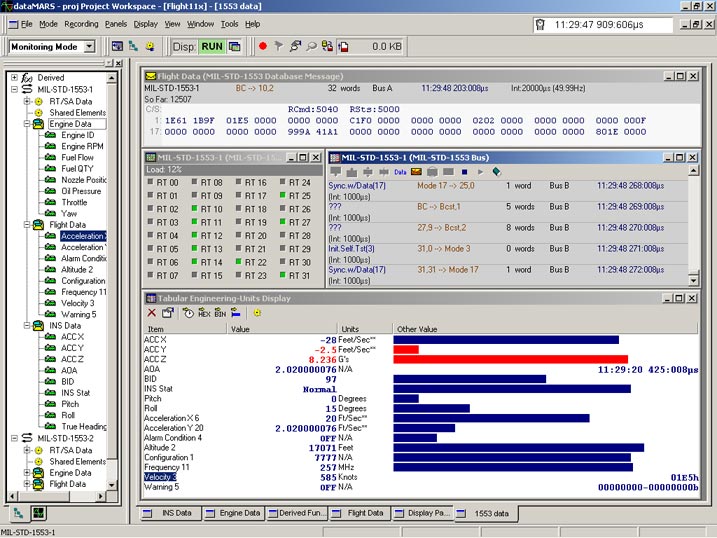Click the red record button in toolbar
The image size is (717, 538).
263,46
